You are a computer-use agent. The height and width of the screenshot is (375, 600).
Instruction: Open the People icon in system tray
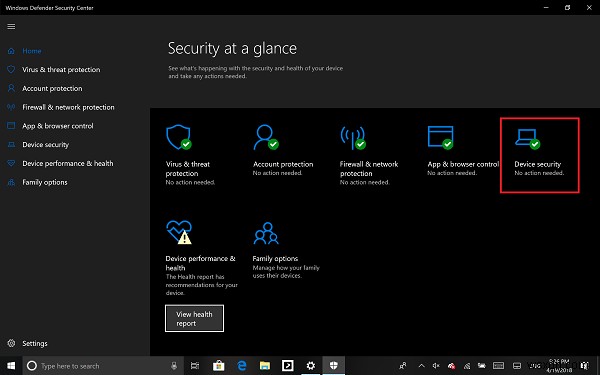pyautogui.click(x=403, y=366)
